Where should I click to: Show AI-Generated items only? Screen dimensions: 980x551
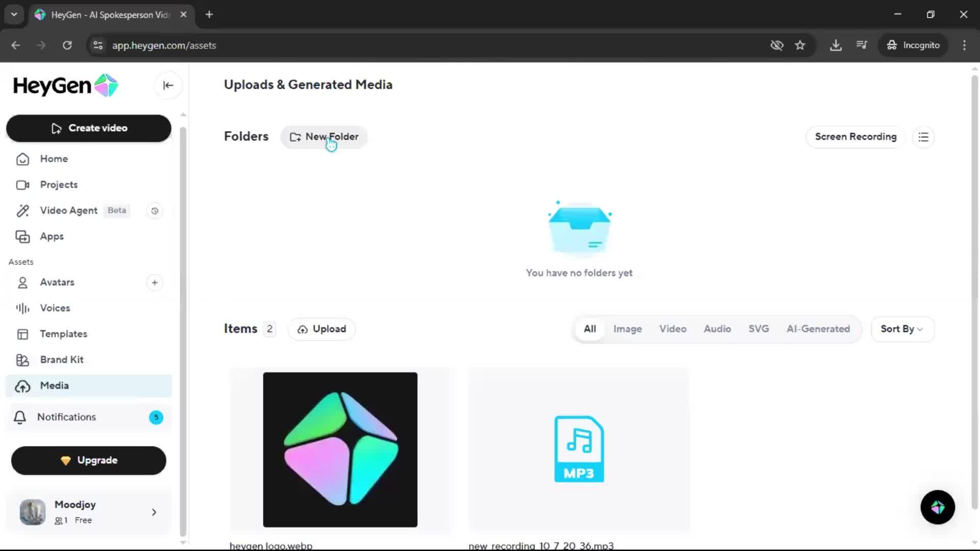click(x=818, y=329)
